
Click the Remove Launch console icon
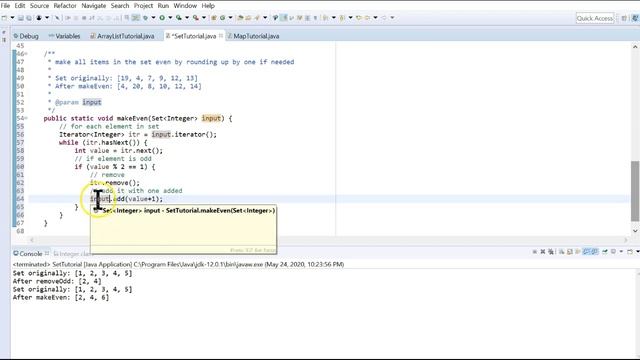click(543, 251)
